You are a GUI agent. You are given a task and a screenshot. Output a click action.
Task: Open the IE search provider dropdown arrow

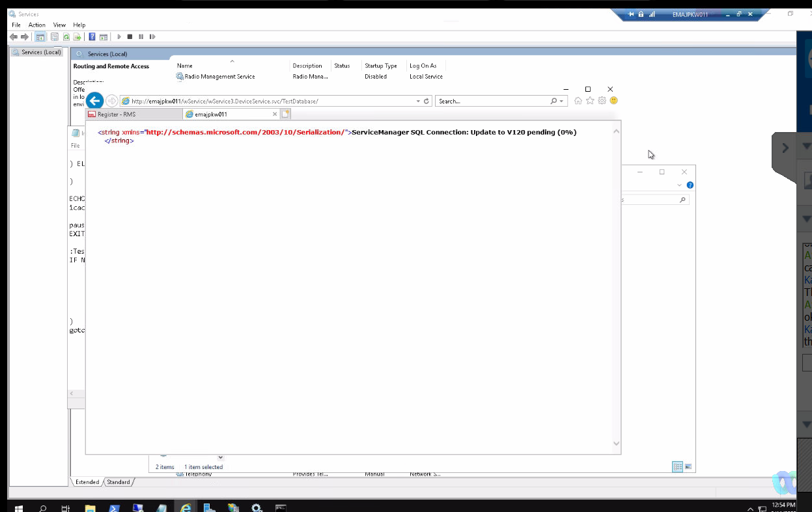561,101
